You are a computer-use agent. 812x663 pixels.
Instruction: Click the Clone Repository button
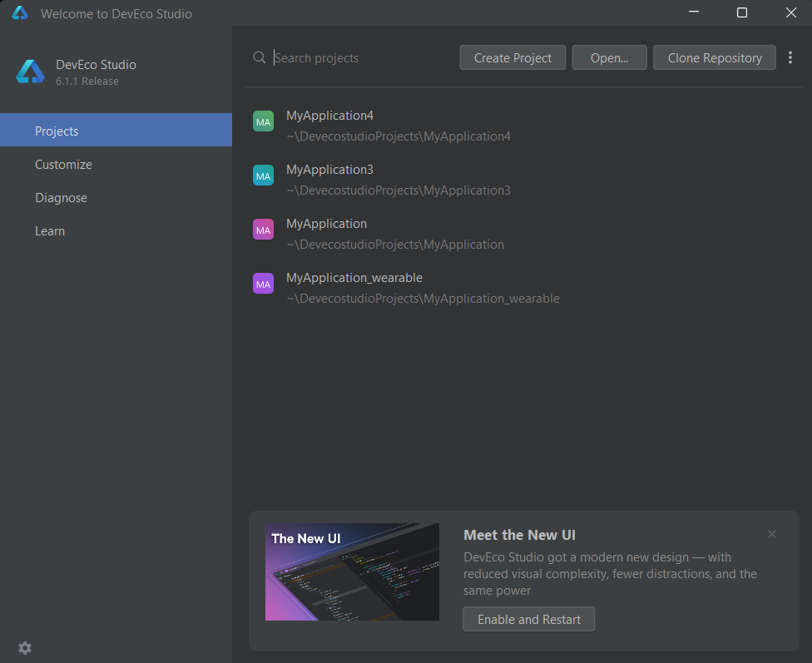pyautogui.click(x=715, y=57)
